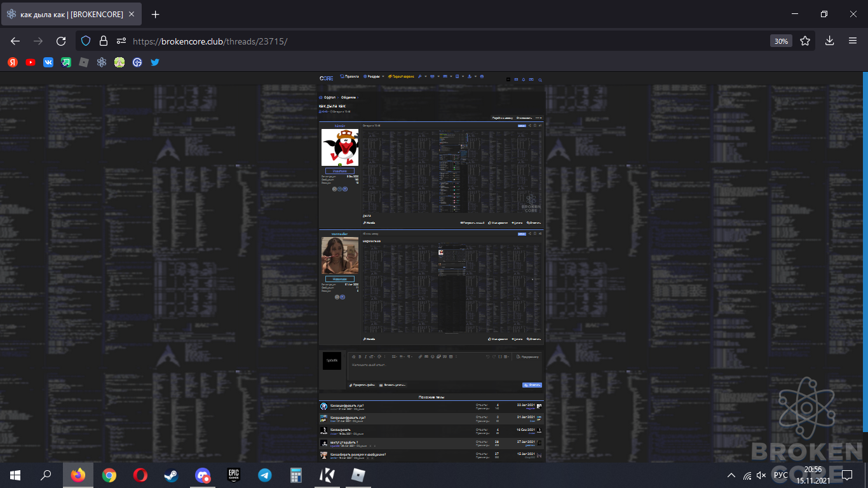Toggle bold in the reply editor
Screen dimensions: 868x488
click(x=360, y=356)
